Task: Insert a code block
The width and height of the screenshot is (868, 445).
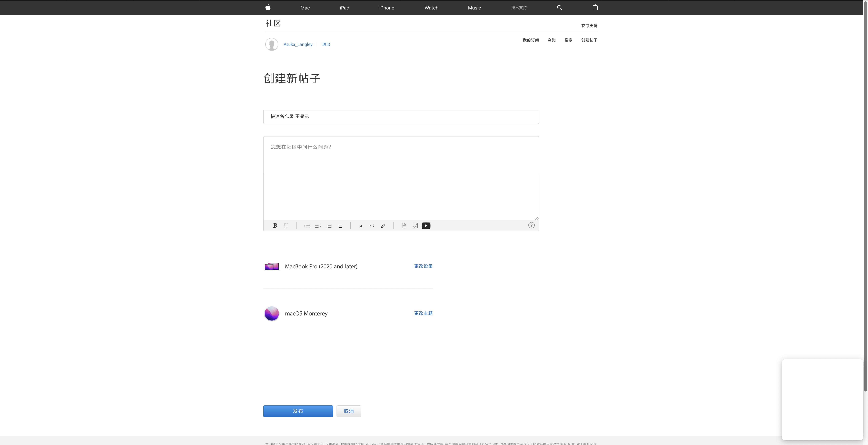Action: click(372, 226)
